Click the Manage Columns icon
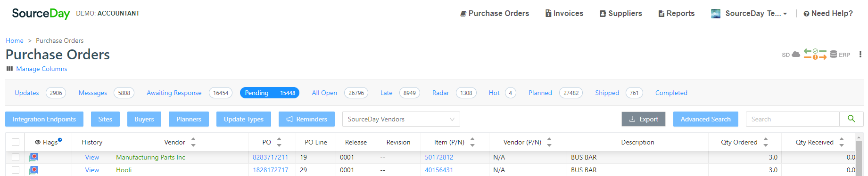Viewport: 868px width, 176px height. tap(9, 69)
